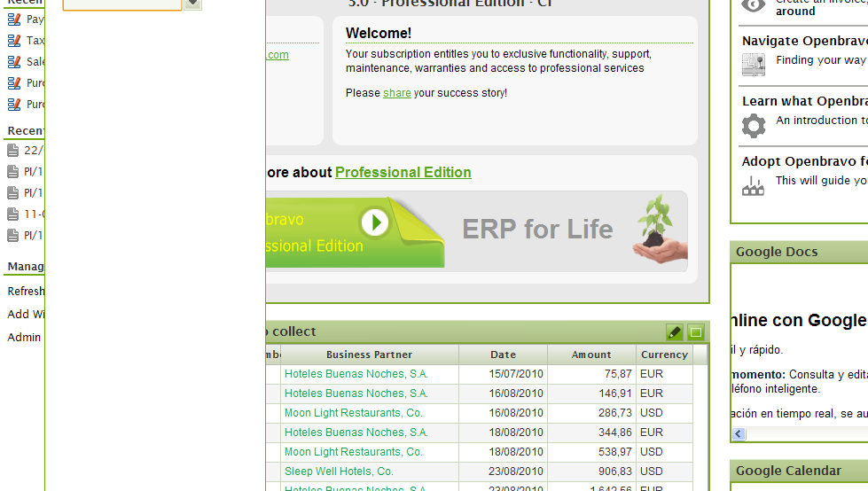The height and width of the screenshot is (491, 868).
Task: Click Refresh in the Manage section
Action: click(x=26, y=292)
